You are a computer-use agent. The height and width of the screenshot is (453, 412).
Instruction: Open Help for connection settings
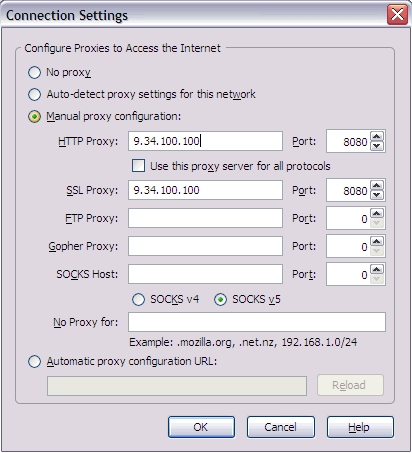(360, 427)
